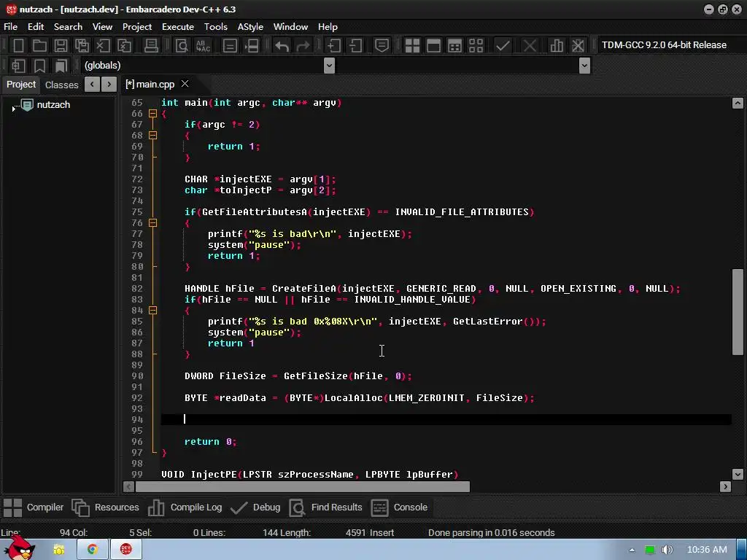
Task: Click the New source file icon
Action: click(x=18, y=46)
